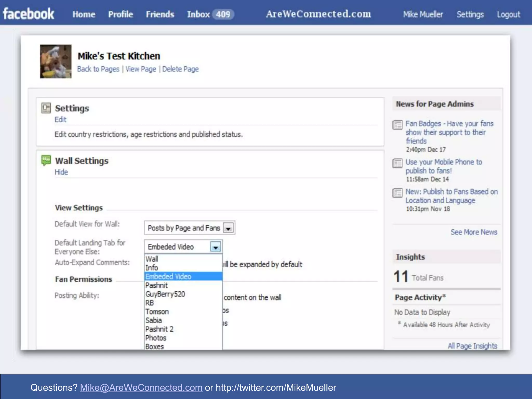Select Wall option in dropdown list
This screenshot has height=399, width=532.
point(152,259)
